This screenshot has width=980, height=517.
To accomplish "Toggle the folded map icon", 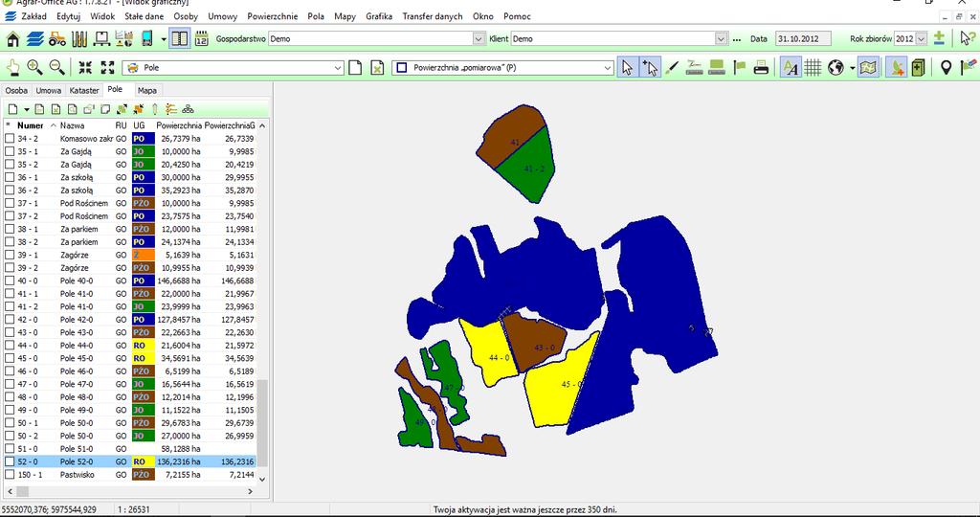I will 869,68.
